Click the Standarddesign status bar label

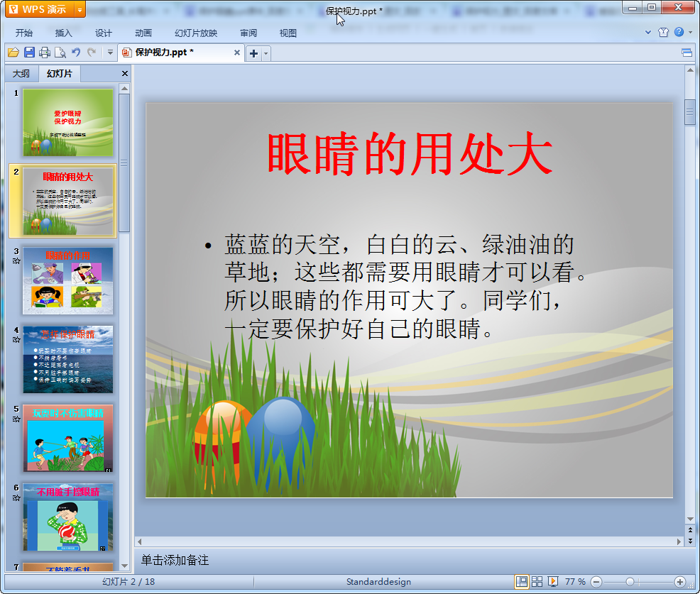[x=378, y=581]
